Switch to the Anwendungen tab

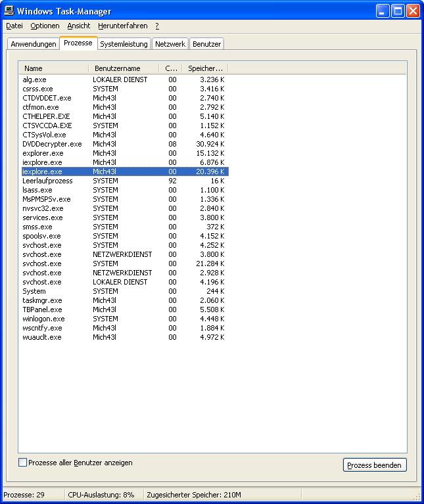coord(34,44)
